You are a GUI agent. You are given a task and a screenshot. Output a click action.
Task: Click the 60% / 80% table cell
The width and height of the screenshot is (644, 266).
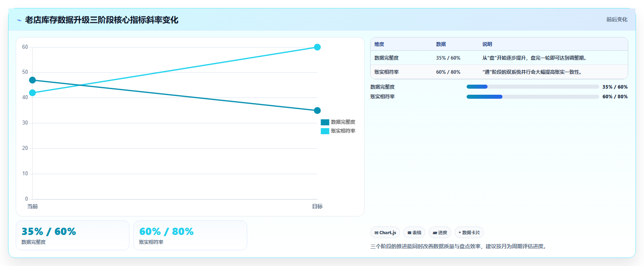click(448, 72)
